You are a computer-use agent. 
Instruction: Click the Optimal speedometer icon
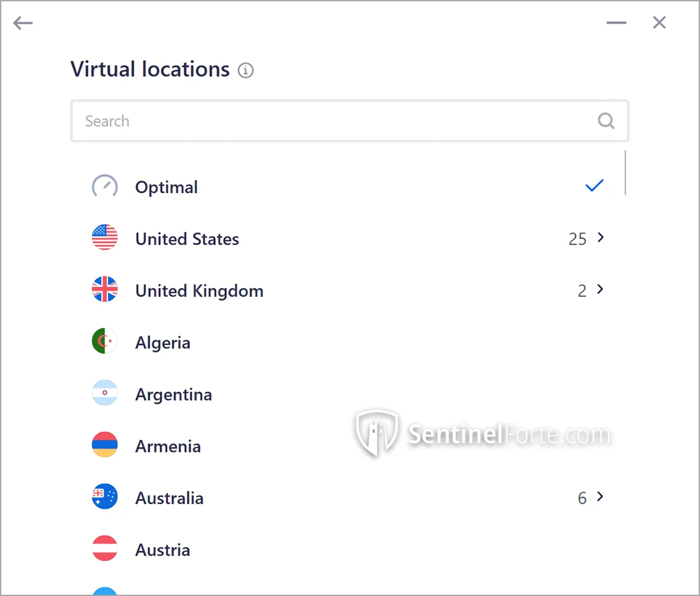coord(105,187)
